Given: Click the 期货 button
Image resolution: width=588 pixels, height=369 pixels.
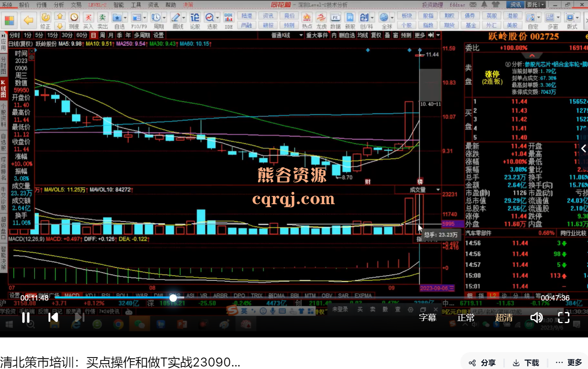Looking at the screenshot, I should 449,25.
